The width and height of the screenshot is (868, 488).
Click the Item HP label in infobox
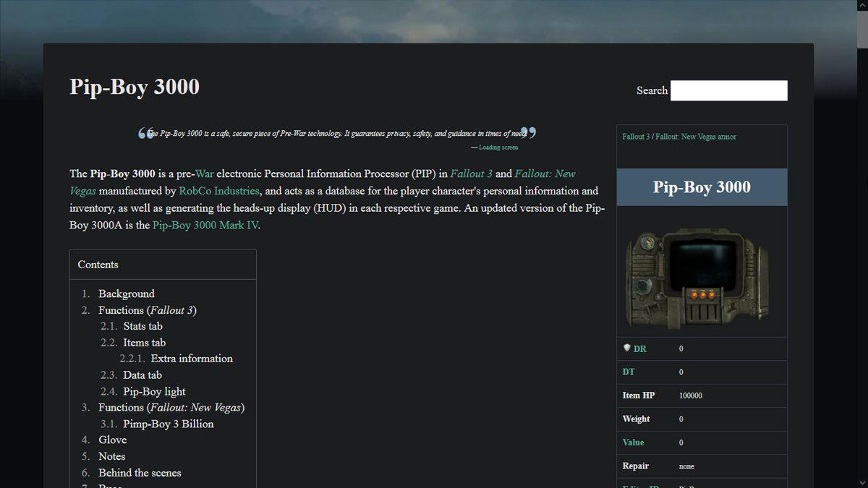tap(638, 395)
